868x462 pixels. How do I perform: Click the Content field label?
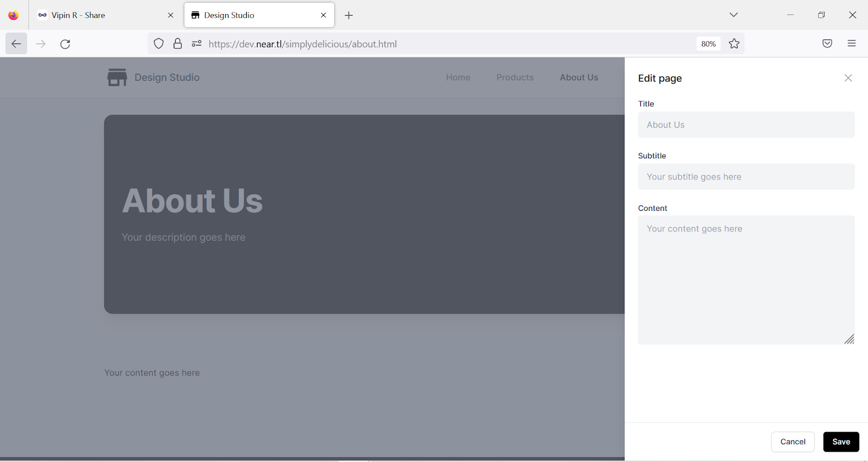point(653,208)
